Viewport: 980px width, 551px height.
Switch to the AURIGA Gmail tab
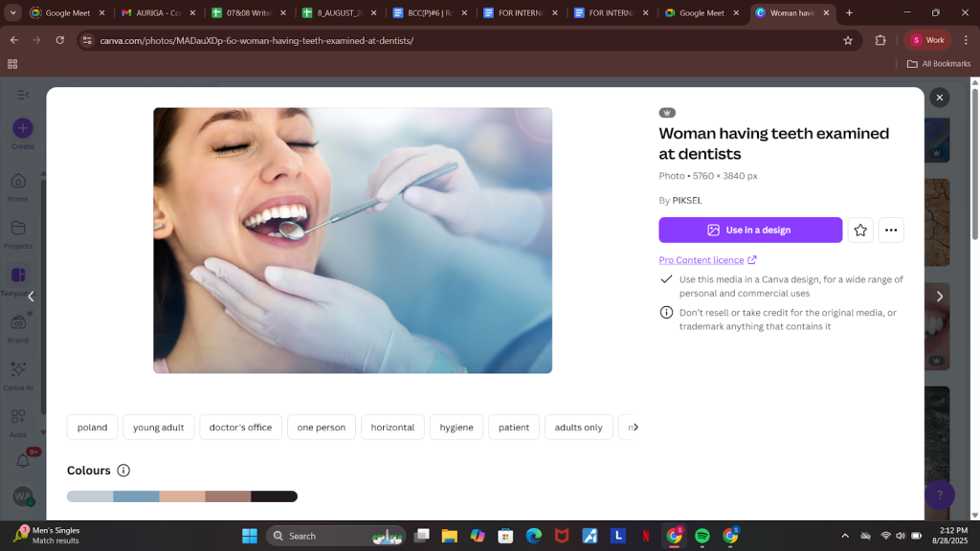(x=155, y=13)
